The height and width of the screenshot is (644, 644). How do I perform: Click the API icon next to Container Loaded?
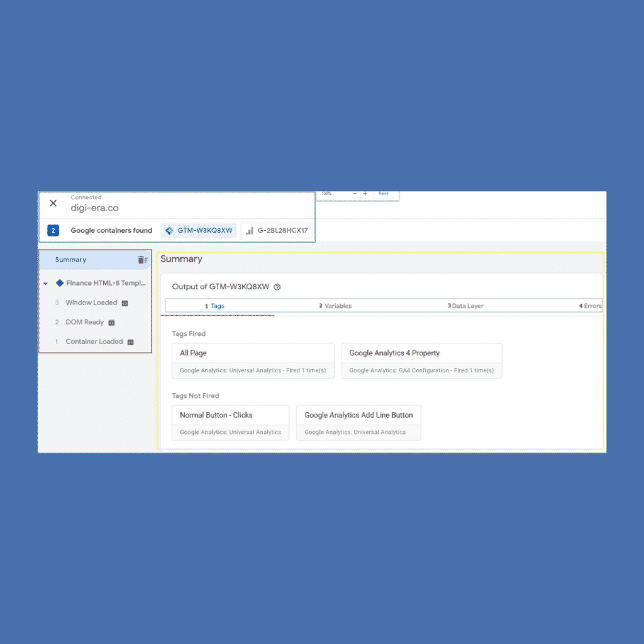tap(131, 342)
